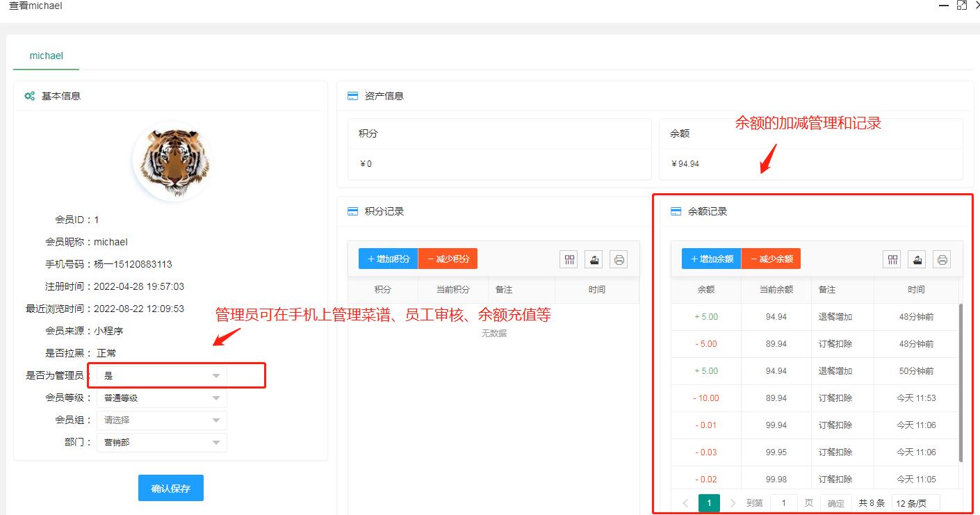Image resolution: width=980 pixels, height=515 pixels.
Task: Click print icon in 余额记录 toolbar
Action: tap(942, 259)
